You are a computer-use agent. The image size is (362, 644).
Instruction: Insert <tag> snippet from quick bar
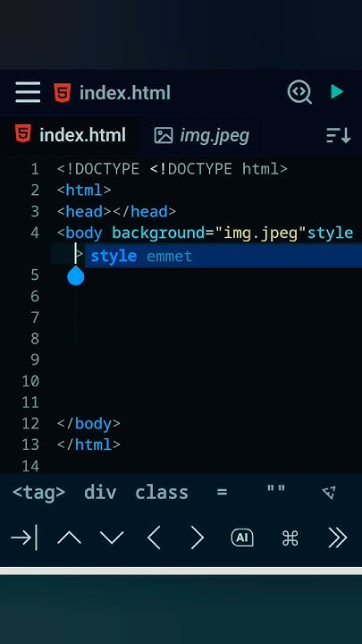coord(38,492)
